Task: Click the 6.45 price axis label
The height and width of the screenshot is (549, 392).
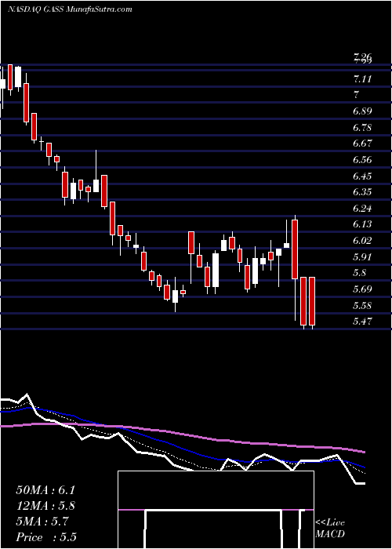Action: (x=362, y=176)
